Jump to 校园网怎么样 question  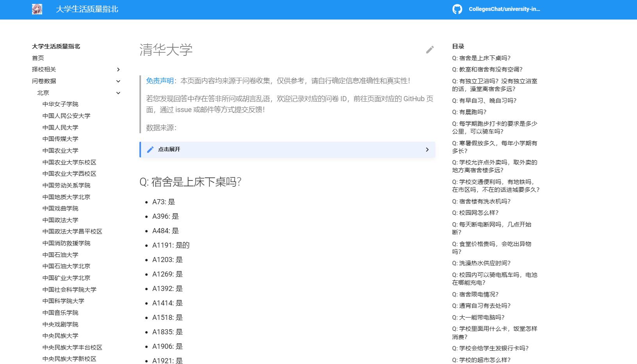[475, 213]
